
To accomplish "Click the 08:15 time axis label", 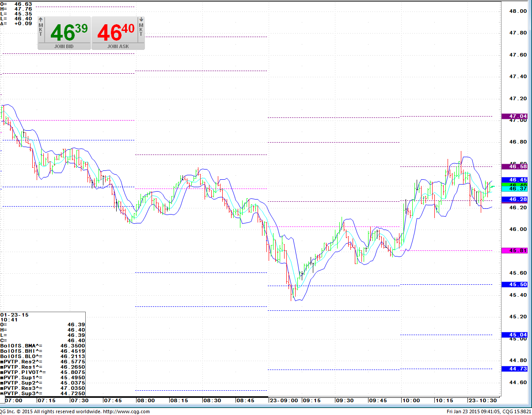I will tap(179, 400).
